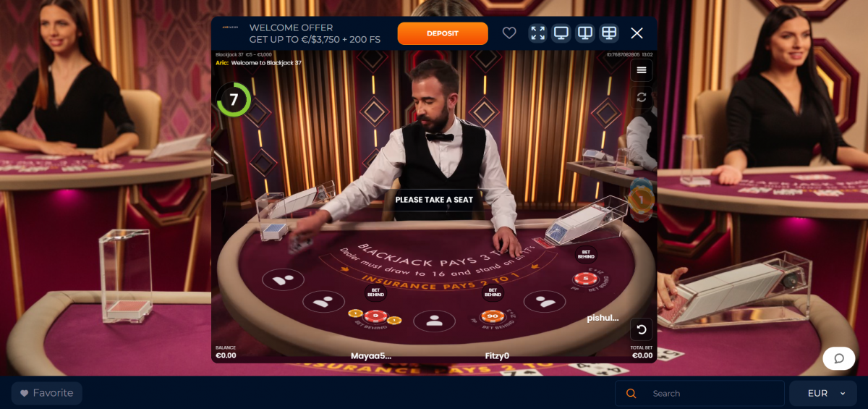Screen dimensions: 868x409
Task: Click Bet Behind above pishul's seat
Action: click(586, 255)
